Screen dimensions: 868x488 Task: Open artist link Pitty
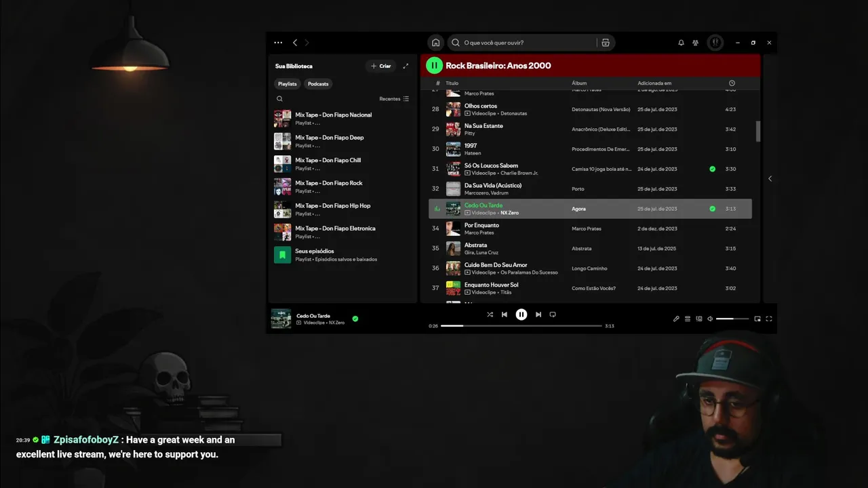click(x=469, y=134)
